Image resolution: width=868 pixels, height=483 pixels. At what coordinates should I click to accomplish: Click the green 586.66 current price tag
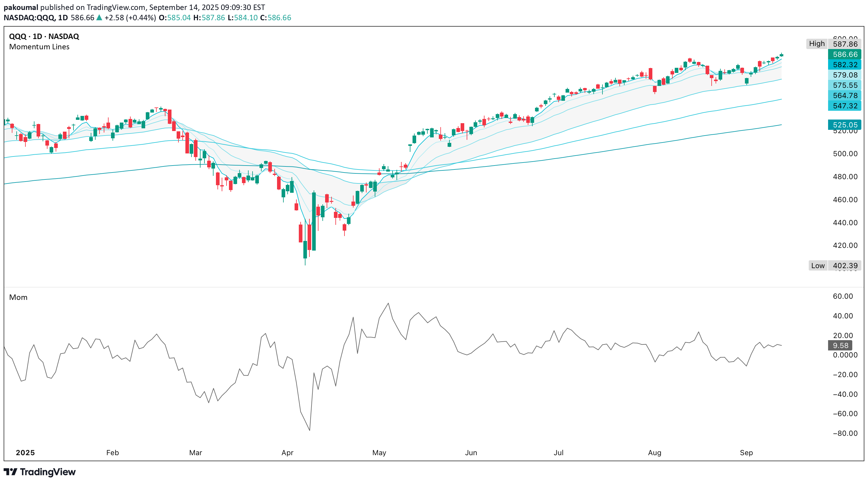[844, 54]
